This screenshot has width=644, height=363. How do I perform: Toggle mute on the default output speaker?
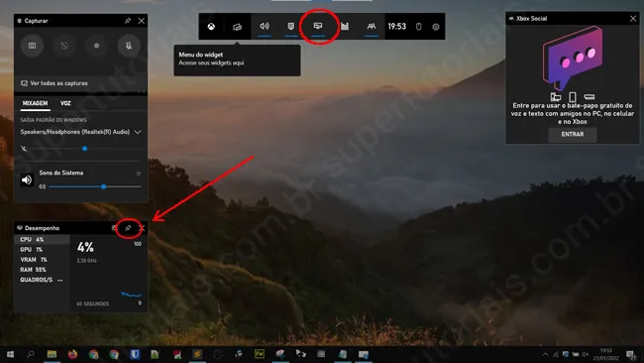coord(24,149)
